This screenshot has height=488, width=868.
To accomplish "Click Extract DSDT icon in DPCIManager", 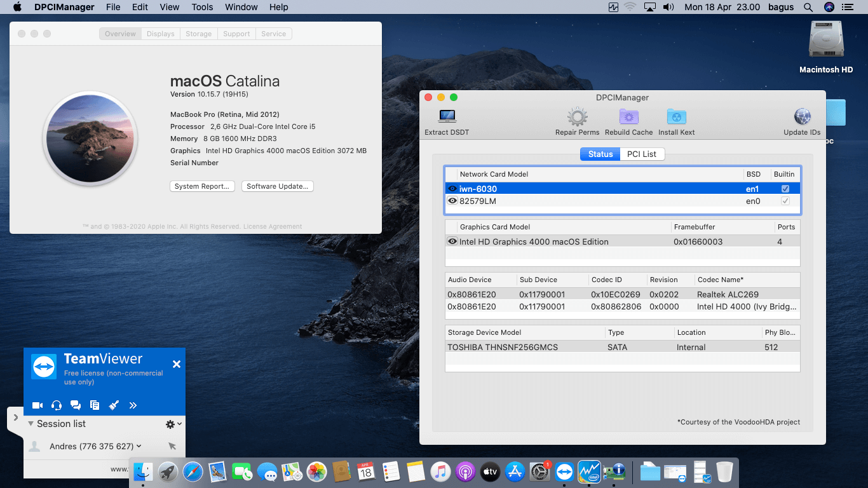I will tap(447, 117).
